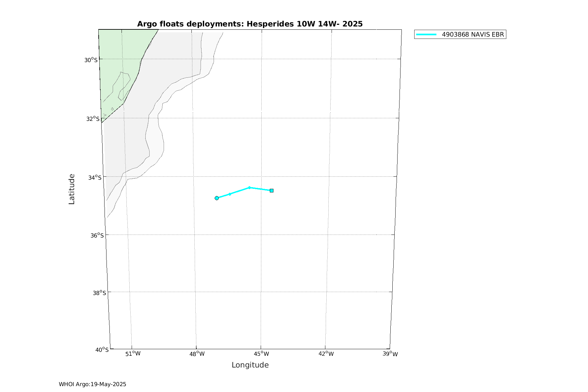Click the 34°S latitude tick label
Image resolution: width=588 pixels, height=392 pixels.
[x=95, y=177]
